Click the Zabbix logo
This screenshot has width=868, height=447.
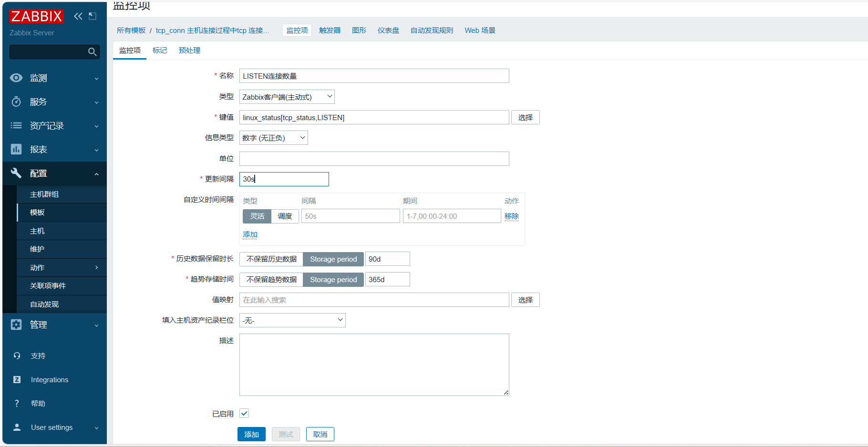(x=36, y=16)
